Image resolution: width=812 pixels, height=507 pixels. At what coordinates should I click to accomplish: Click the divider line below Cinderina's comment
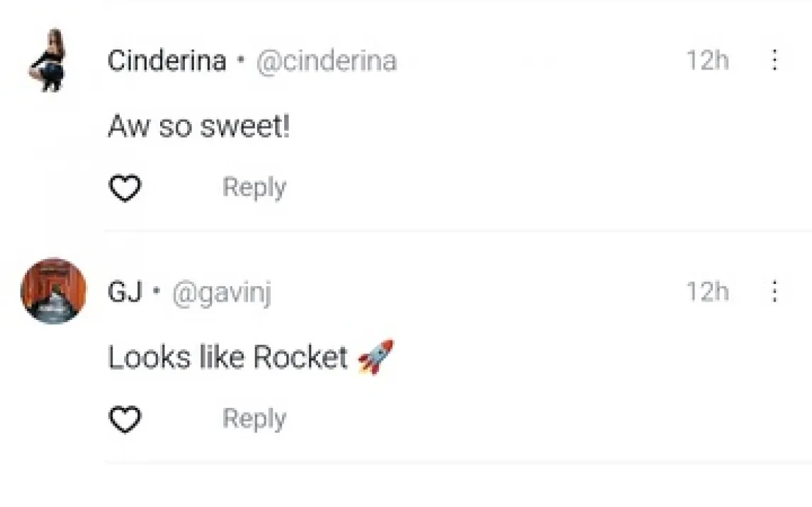458,231
